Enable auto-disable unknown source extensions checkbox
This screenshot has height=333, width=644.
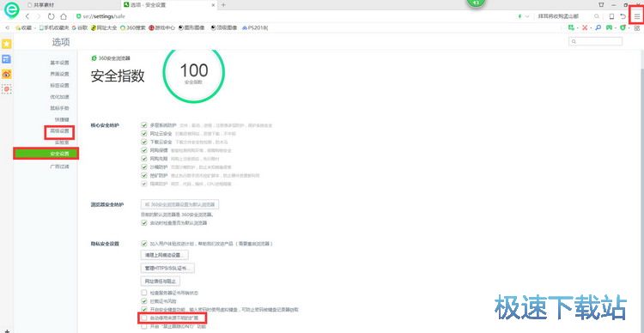(143, 318)
